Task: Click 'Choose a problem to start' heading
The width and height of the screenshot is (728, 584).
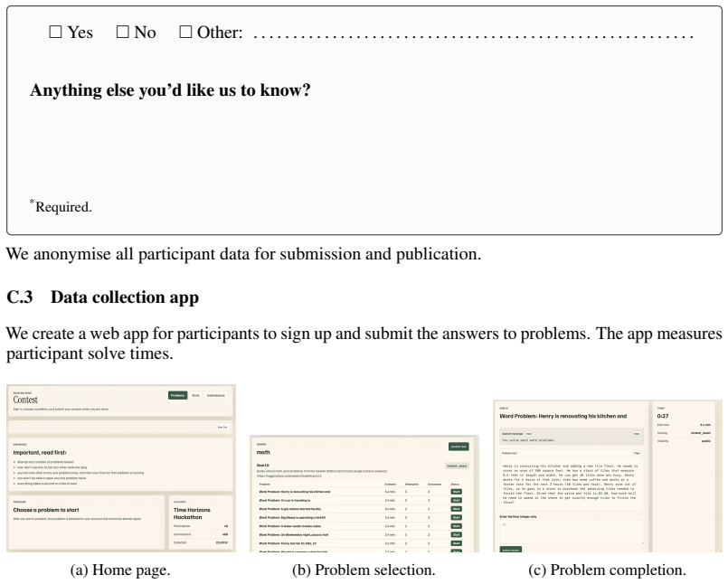Action: pyautogui.click(x=46, y=510)
